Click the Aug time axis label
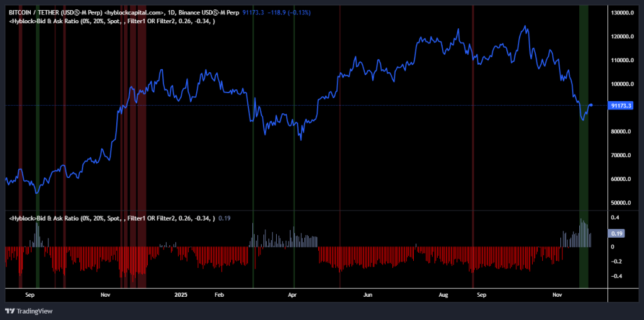 click(x=443, y=294)
